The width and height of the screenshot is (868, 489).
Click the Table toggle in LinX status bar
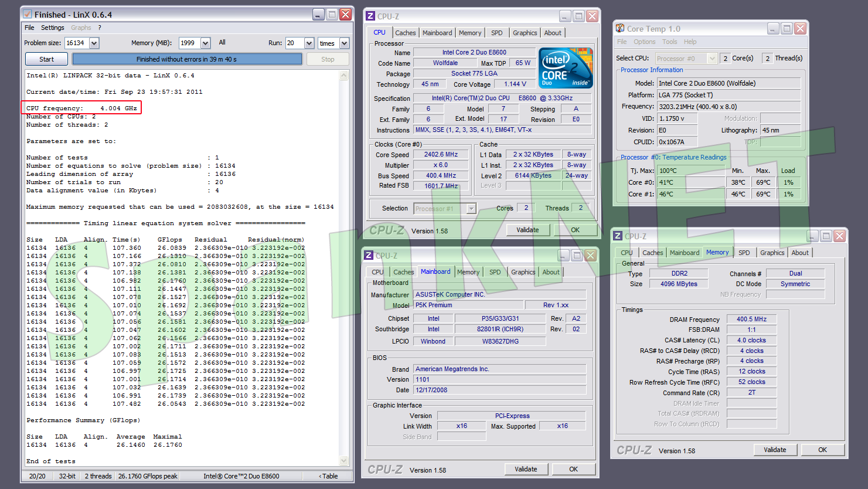pos(328,476)
